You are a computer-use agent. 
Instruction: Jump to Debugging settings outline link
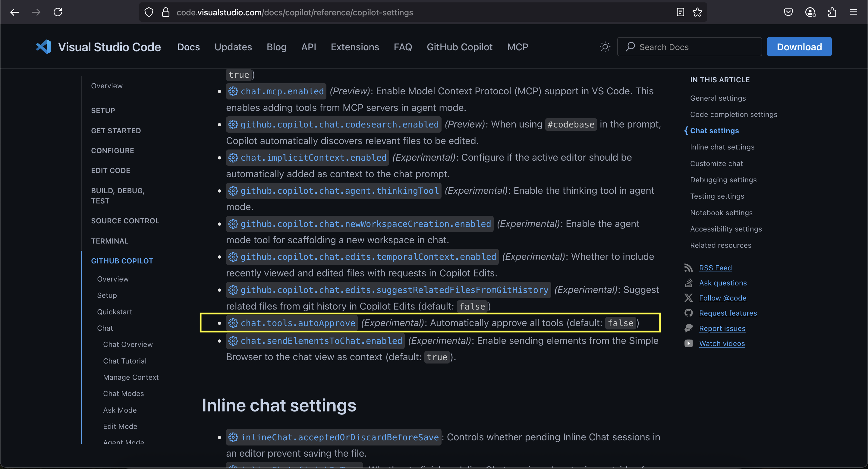723,180
